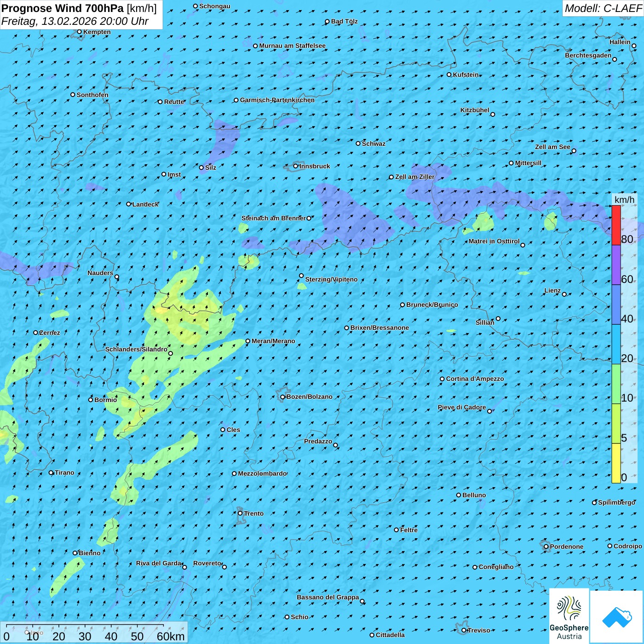Image resolution: width=644 pixels, height=644 pixels.
Task: Click the red 80 km/h color band
Action: (616, 225)
